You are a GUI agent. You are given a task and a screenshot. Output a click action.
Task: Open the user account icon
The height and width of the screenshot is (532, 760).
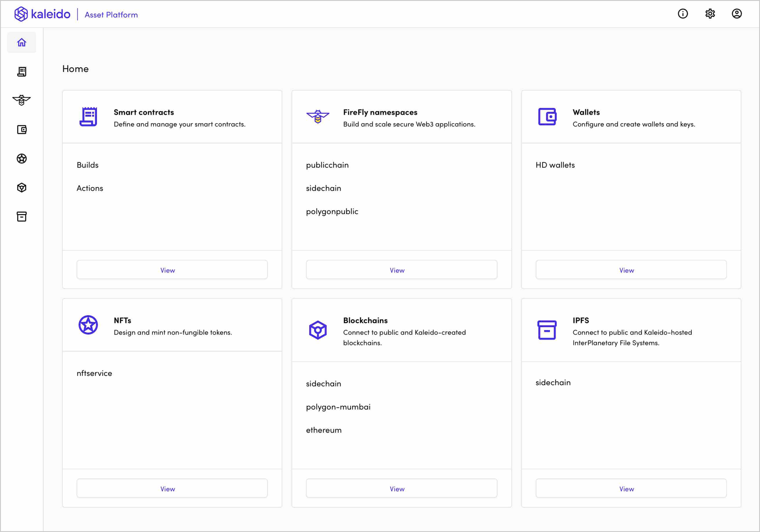point(737,14)
